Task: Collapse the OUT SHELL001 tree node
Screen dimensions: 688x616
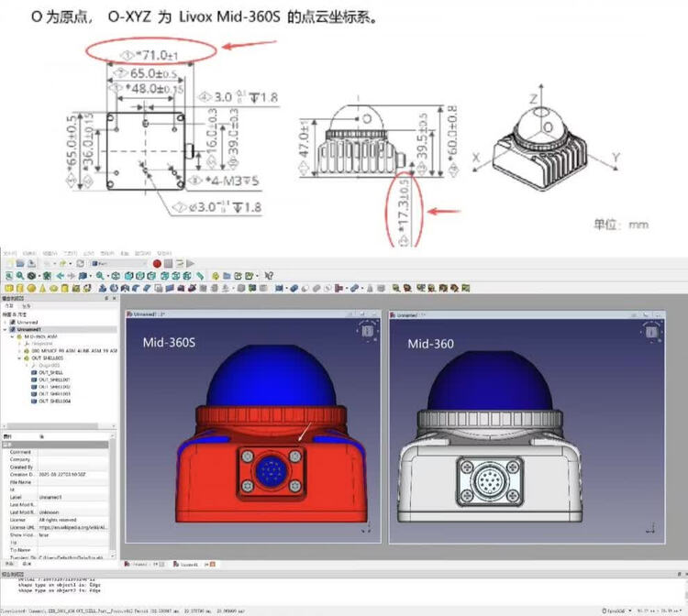Action: [x=20, y=358]
